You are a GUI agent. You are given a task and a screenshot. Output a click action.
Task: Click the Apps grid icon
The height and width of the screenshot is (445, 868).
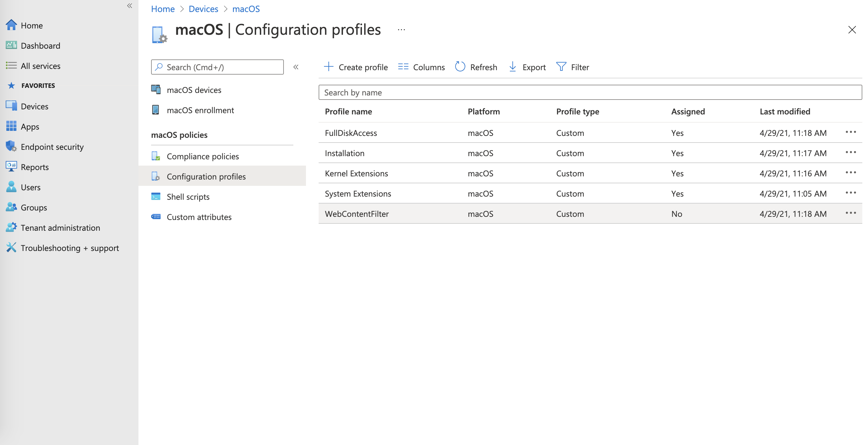click(11, 126)
